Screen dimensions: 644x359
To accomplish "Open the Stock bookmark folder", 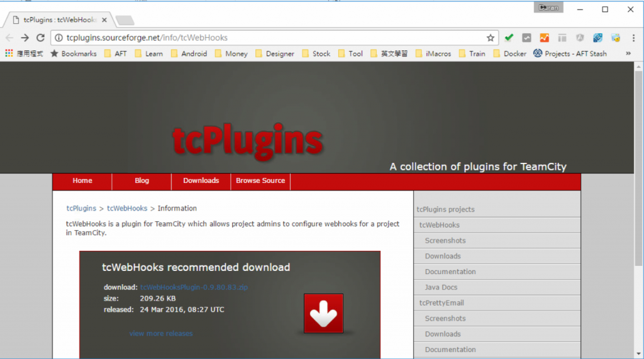I will click(316, 54).
